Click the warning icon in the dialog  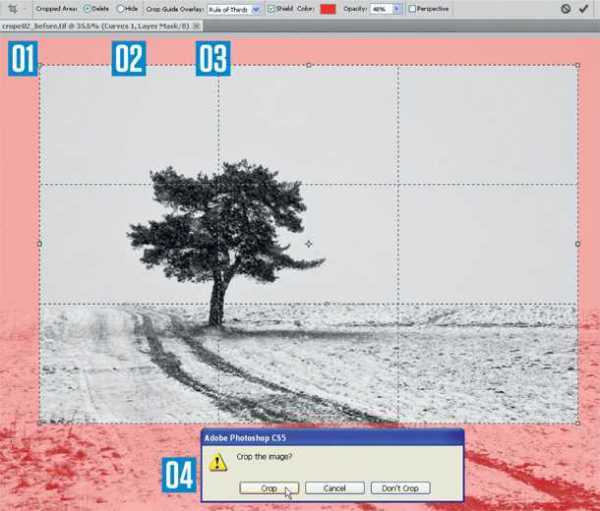217,461
